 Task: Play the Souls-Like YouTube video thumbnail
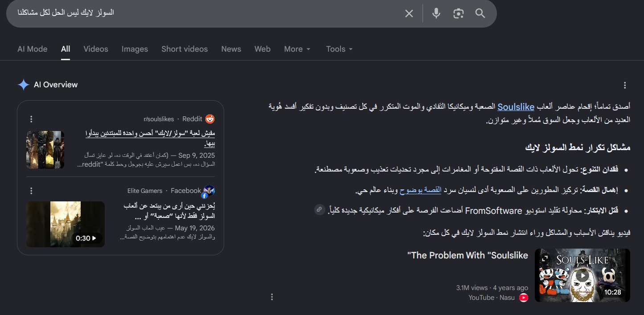[582, 275]
